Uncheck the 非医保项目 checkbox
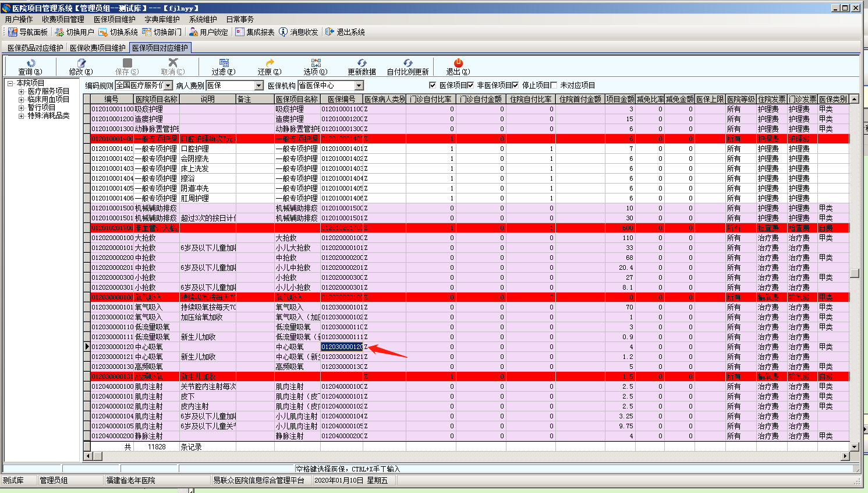The height and width of the screenshot is (493, 868). click(470, 85)
